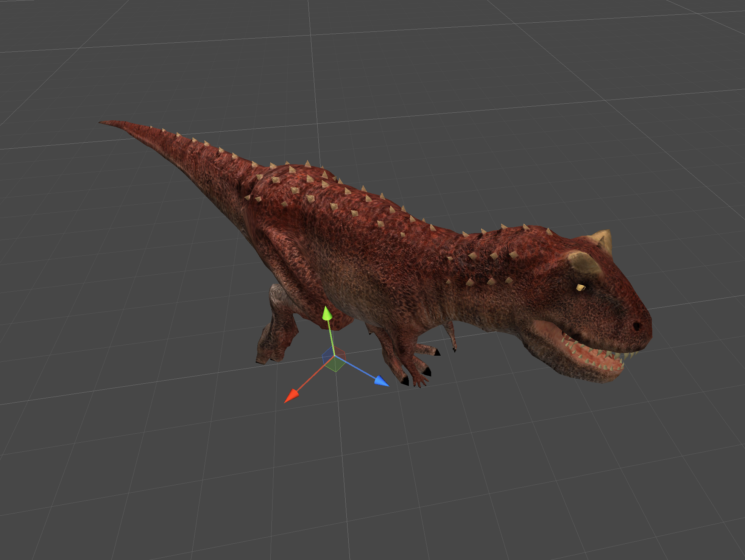Viewport: 745px width, 560px height.
Task: Click the blue plane handle on the gizmo
Action: (x=327, y=356)
